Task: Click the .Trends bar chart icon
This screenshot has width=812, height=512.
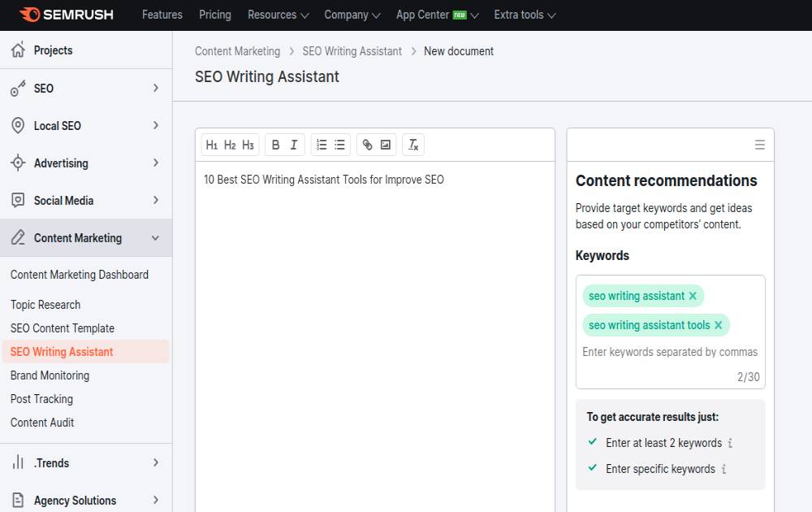Action: pyautogui.click(x=18, y=462)
